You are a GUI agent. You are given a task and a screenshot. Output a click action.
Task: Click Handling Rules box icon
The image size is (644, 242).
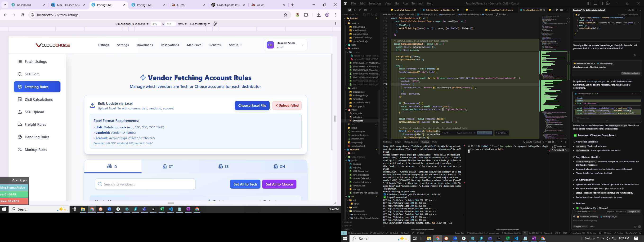[x=20, y=137]
